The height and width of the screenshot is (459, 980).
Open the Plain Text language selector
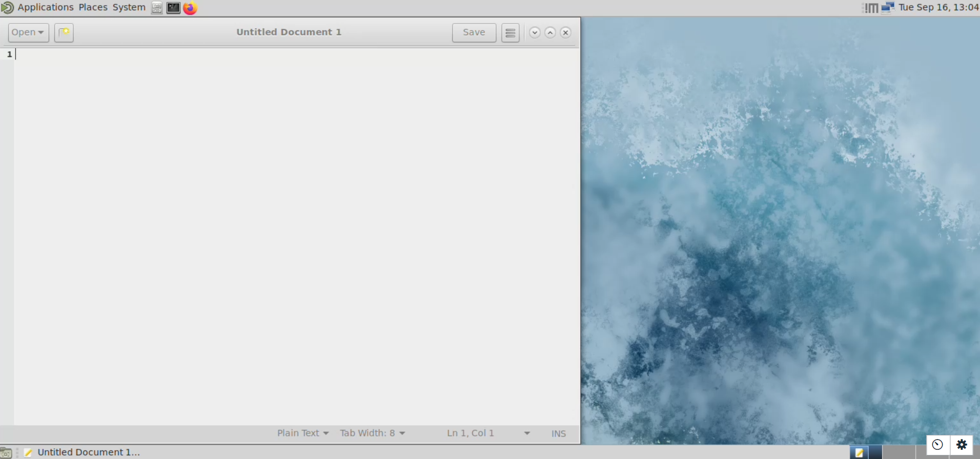click(303, 433)
